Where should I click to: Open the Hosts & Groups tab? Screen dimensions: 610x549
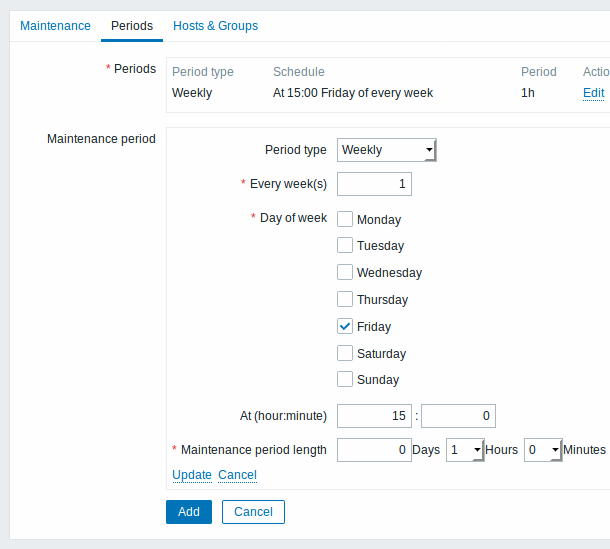point(215,26)
